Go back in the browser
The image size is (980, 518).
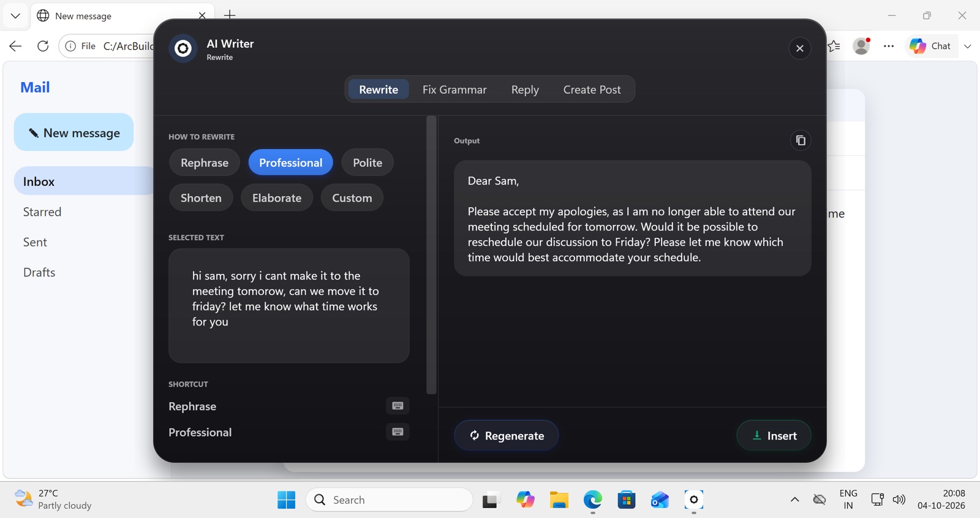click(15, 46)
